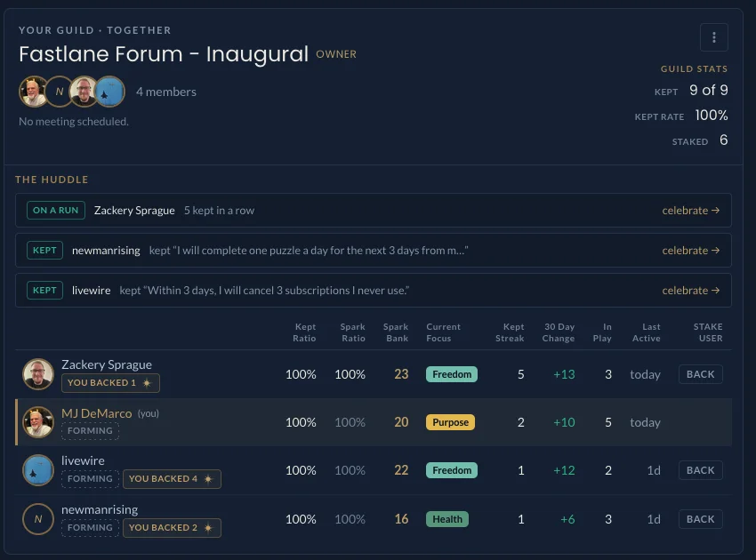Open newmanrising's name in the member table
Image resolution: width=756 pixels, height=560 pixels.
coord(100,509)
